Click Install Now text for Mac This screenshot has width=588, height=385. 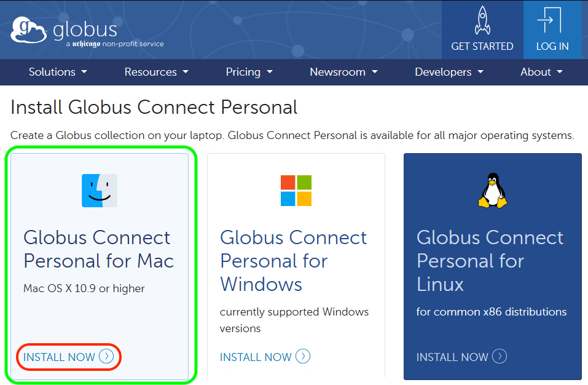59,357
